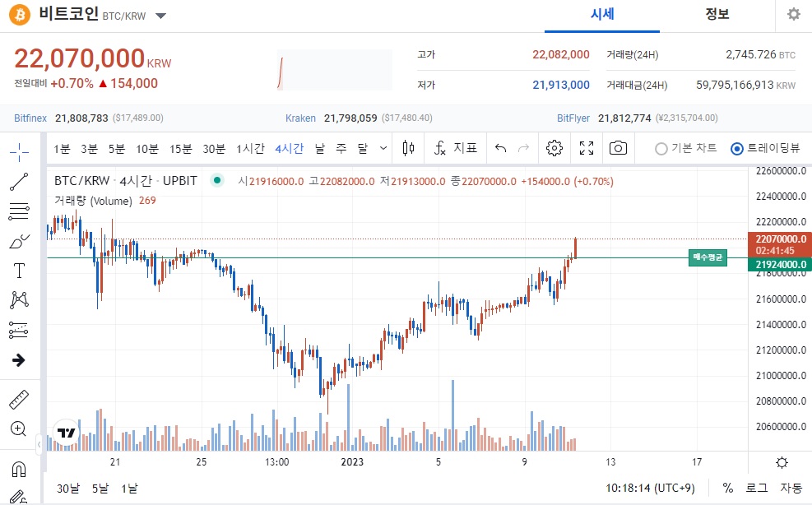812x505 pixels.
Task: Select the 10분 interval
Action: coord(147,149)
